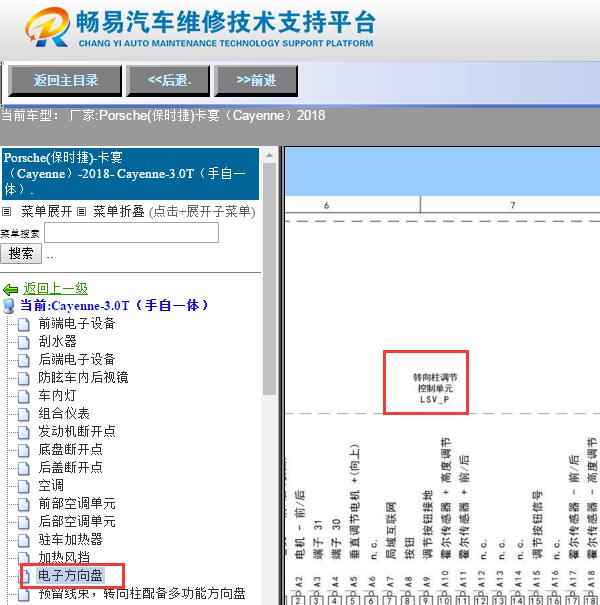Image resolution: width=600 pixels, height=605 pixels.
Task: Open the 车内灯 tree item
Action: (57, 395)
